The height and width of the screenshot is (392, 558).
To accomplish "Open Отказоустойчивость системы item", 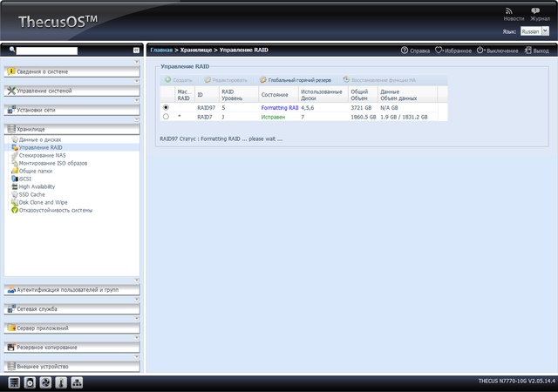I will (x=56, y=210).
